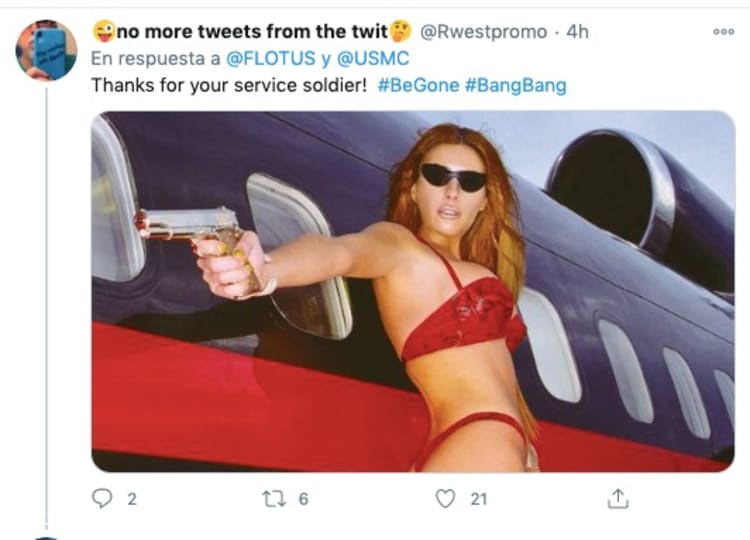Image resolution: width=750 pixels, height=540 pixels.
Task: Click the like count '21'
Action: coord(478,498)
